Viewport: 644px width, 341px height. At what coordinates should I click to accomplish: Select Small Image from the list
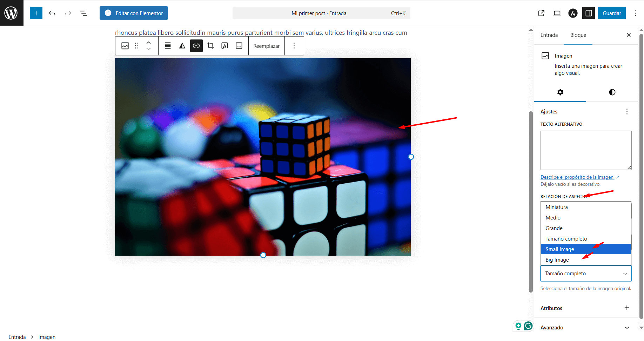(x=560, y=249)
